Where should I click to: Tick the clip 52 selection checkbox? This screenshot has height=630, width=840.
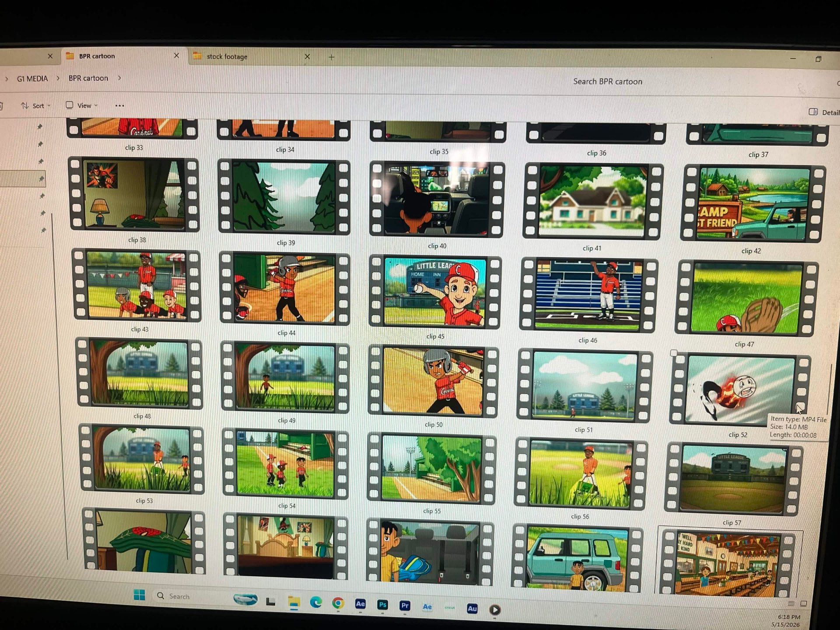(x=674, y=353)
